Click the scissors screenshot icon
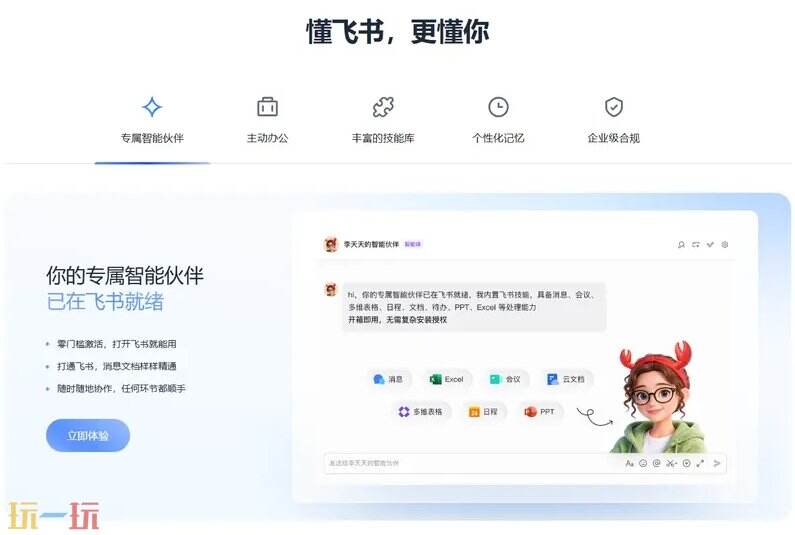 pos(671,463)
